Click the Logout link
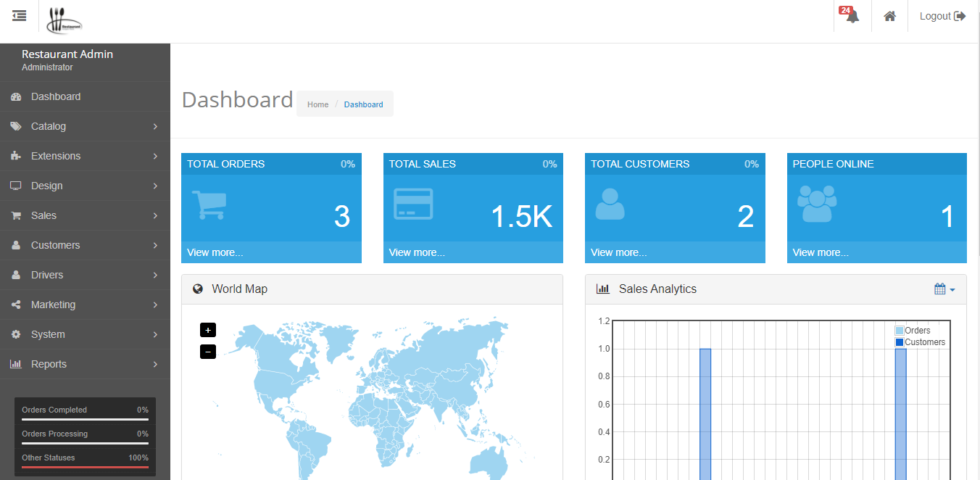This screenshot has height=480, width=980. (942, 16)
